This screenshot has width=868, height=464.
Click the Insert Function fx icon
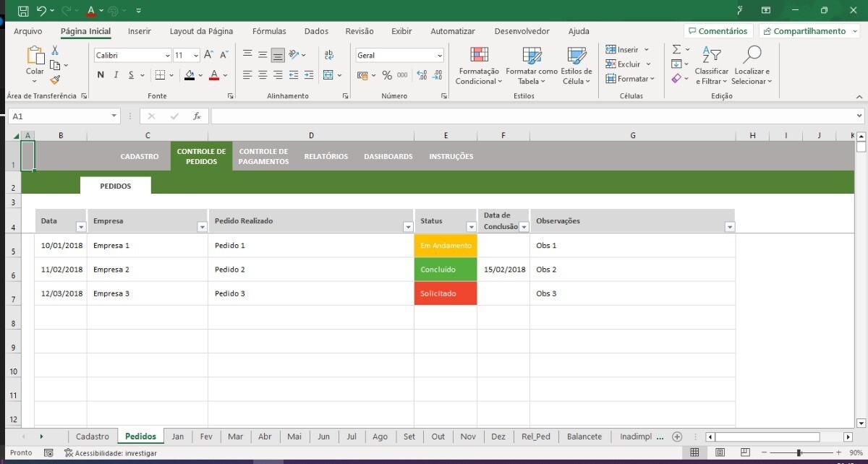tap(197, 116)
